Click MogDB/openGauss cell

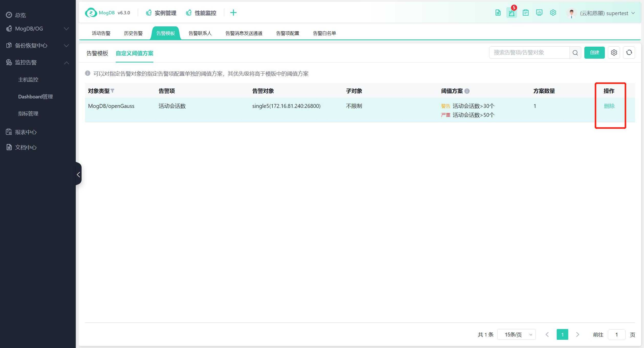coord(111,106)
